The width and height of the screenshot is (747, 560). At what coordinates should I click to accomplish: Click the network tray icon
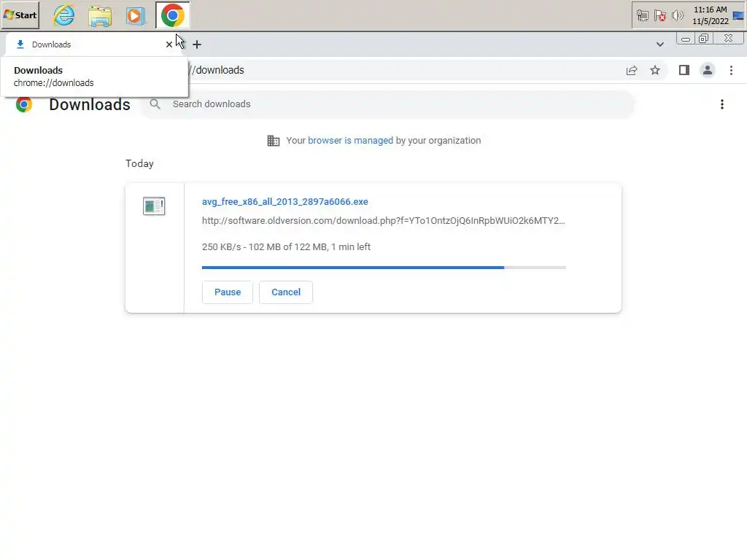point(642,16)
